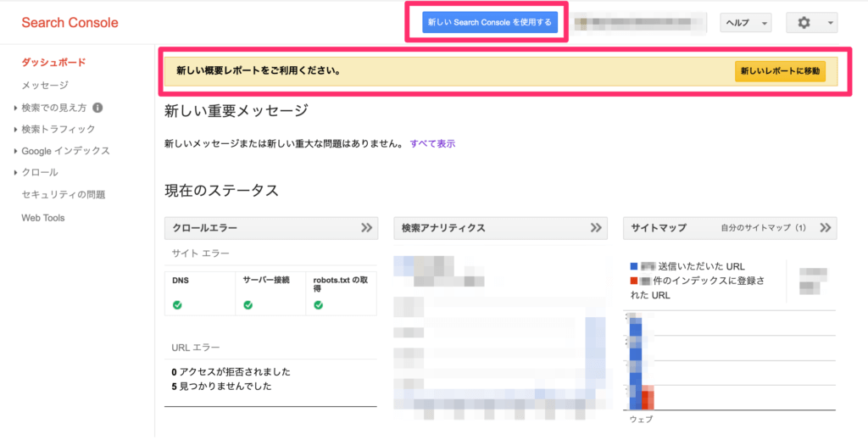The image size is (868, 440).
Task: Expand 検索での見え方 section
Action: pyautogui.click(x=54, y=108)
